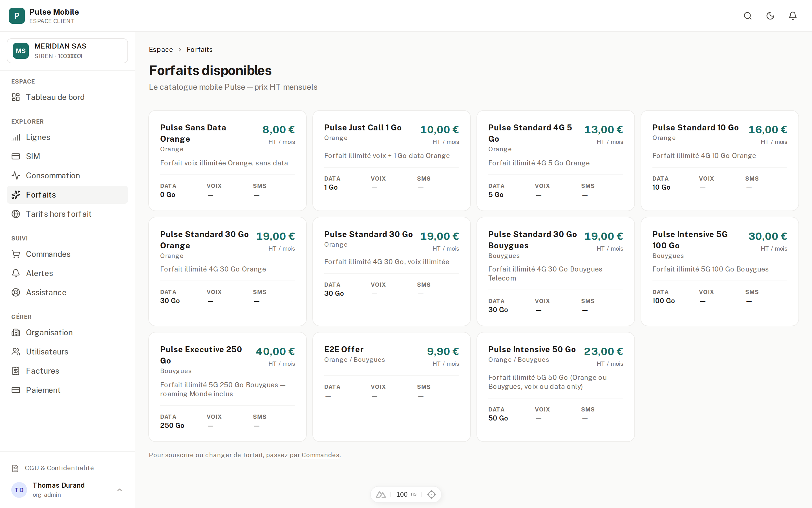The image size is (812, 508).
Task: Toggle dark mode with the moon icon
Action: [x=770, y=16]
